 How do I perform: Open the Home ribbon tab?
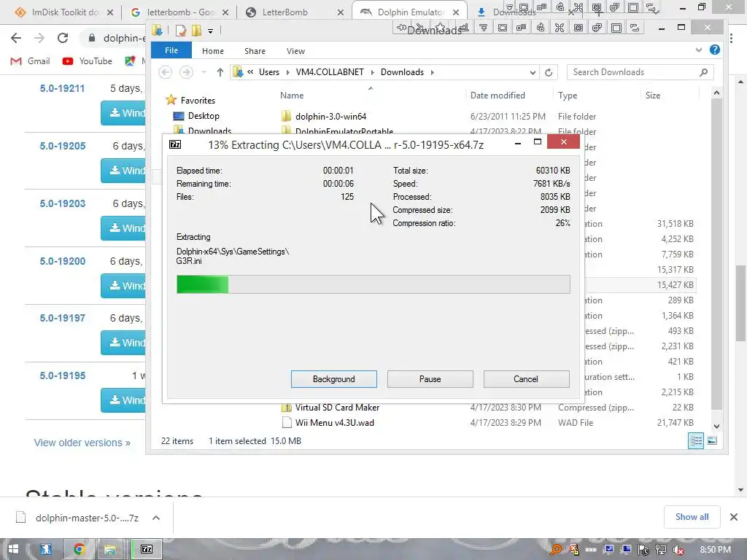tap(213, 51)
